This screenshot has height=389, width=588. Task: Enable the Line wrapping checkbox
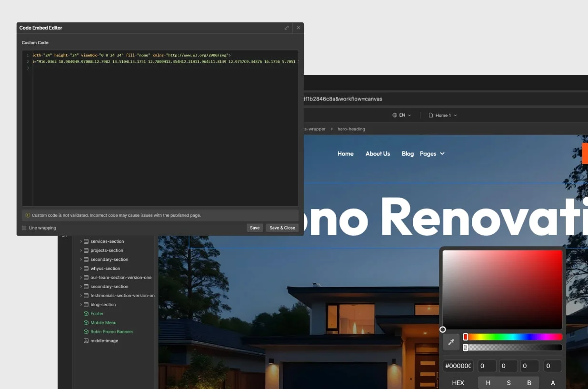(x=24, y=228)
